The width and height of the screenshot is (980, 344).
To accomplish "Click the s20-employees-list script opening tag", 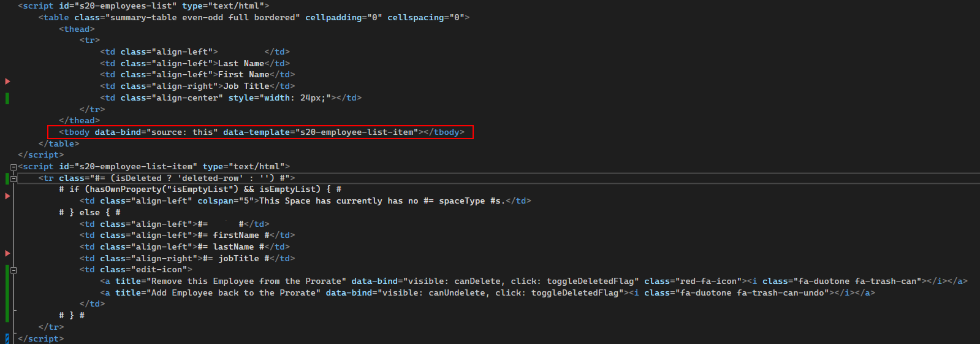I will [x=143, y=6].
